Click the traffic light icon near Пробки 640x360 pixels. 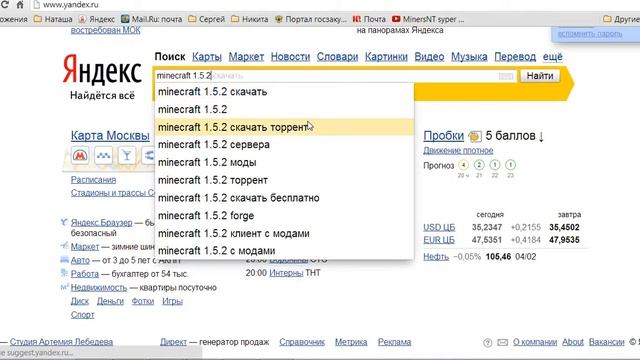point(475,136)
